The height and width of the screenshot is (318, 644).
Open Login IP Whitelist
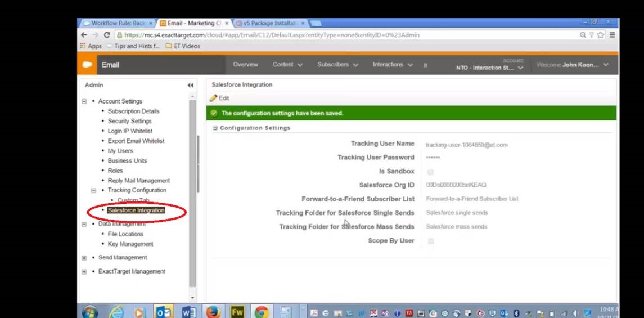coord(130,131)
